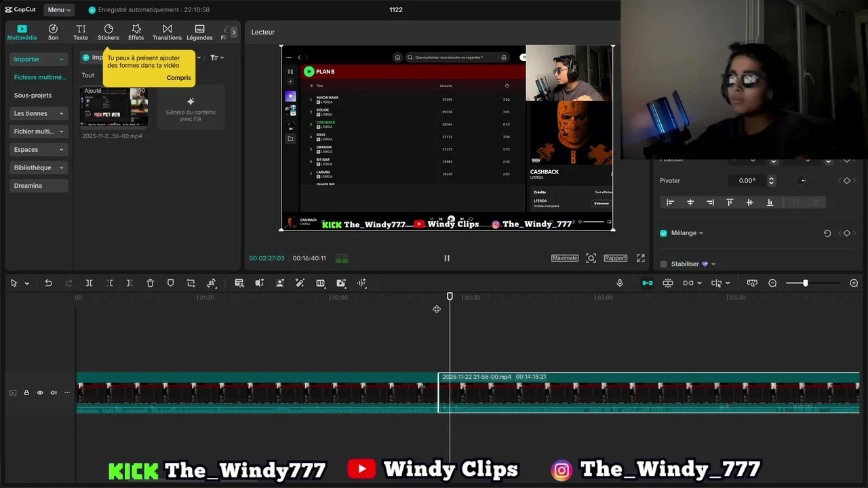Enter fullscreen player mode
Image resolution: width=868 pixels, height=488 pixels.
pyautogui.click(x=641, y=258)
